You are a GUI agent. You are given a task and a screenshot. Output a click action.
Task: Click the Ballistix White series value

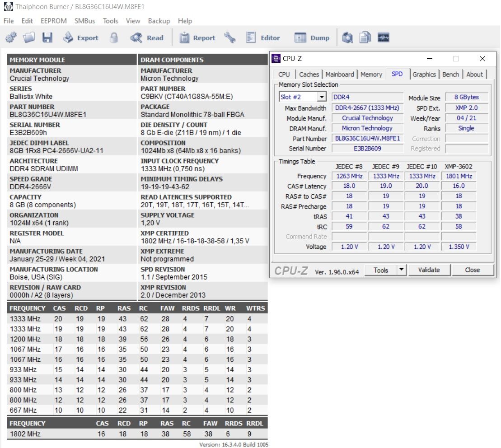31,97
